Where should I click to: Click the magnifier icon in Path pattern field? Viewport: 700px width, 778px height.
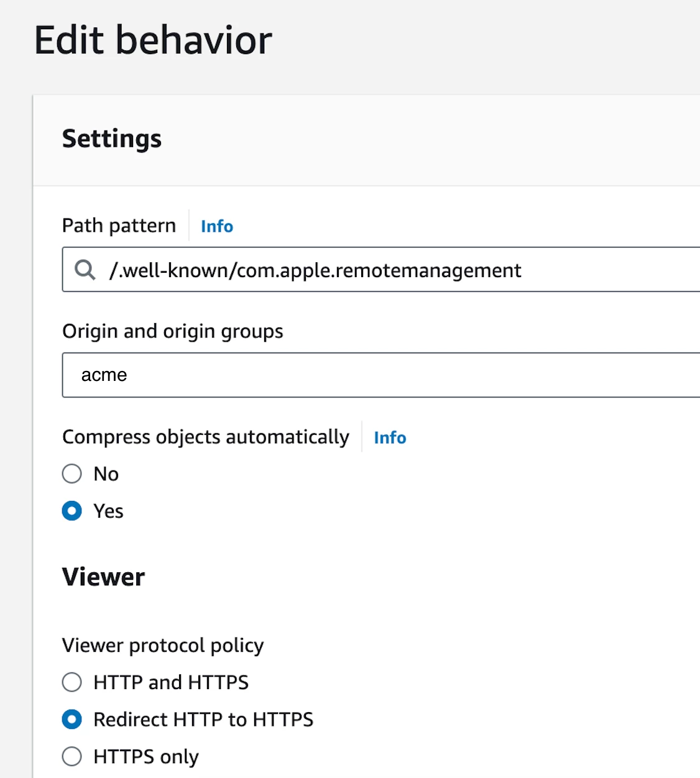pyautogui.click(x=85, y=270)
